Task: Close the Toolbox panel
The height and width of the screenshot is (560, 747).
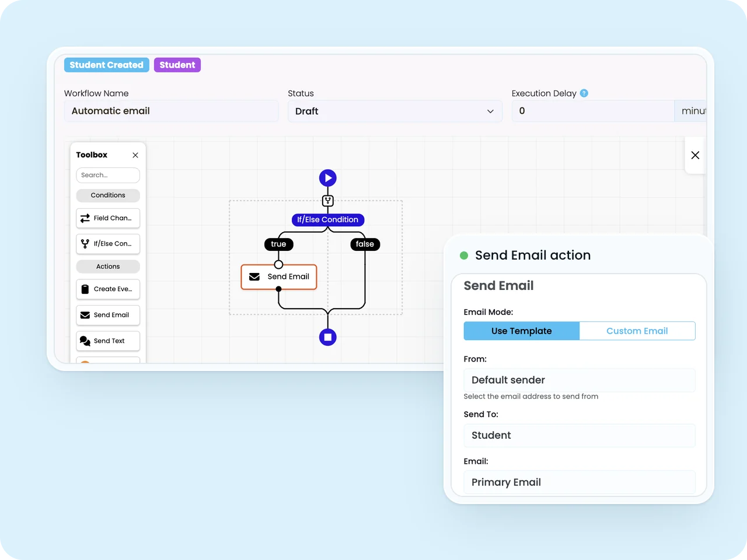Action: [x=135, y=155]
